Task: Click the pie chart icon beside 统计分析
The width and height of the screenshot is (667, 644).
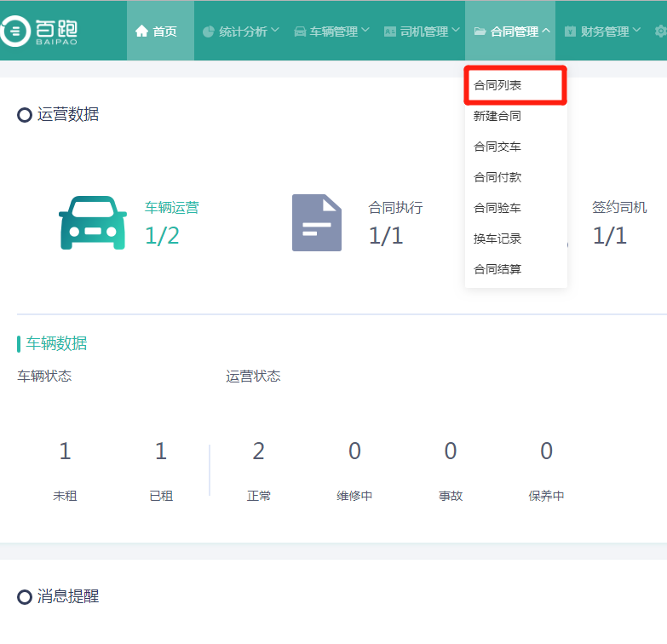Action: click(x=209, y=32)
